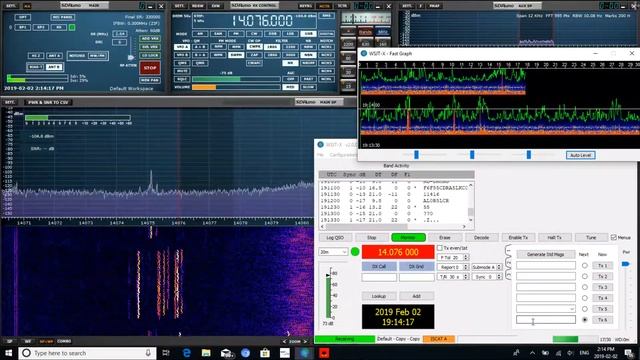
Task: Click the Sync spinner arrows
Action: pyautogui.click(x=498, y=277)
